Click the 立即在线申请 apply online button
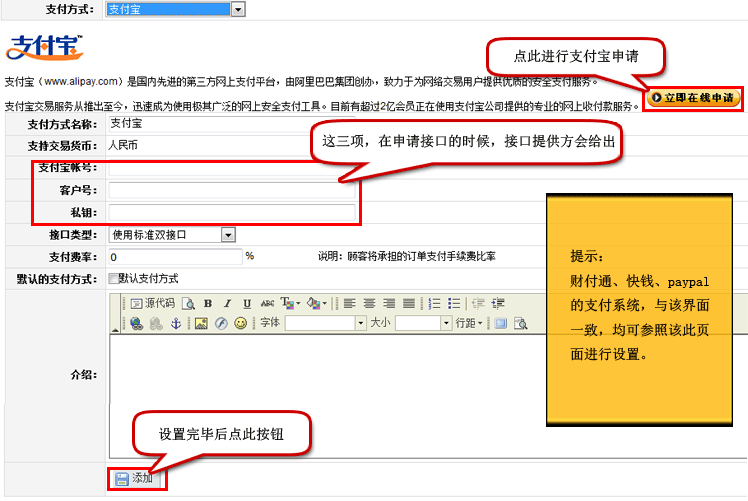This screenshot has height=501, width=748. tap(693, 98)
